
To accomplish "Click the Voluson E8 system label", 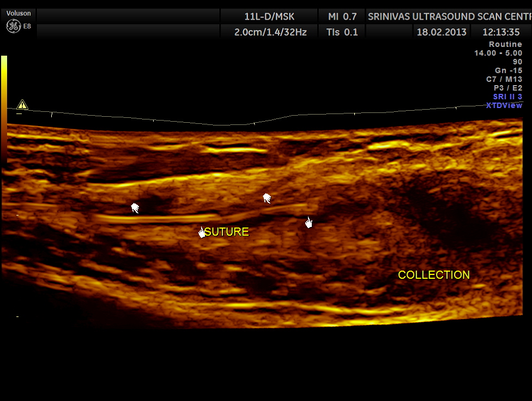I will pos(19,14).
